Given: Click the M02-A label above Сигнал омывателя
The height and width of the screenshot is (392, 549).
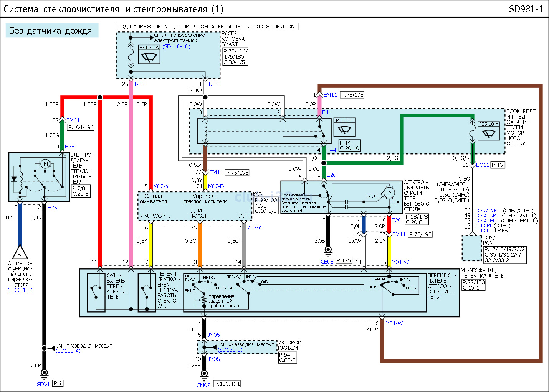Looking at the screenshot, I should (x=160, y=186).
